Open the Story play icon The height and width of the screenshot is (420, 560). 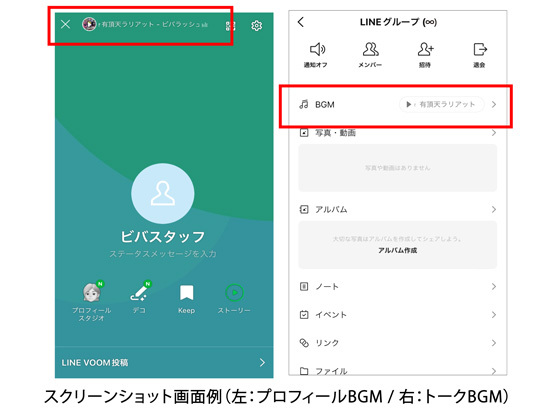coord(234,292)
